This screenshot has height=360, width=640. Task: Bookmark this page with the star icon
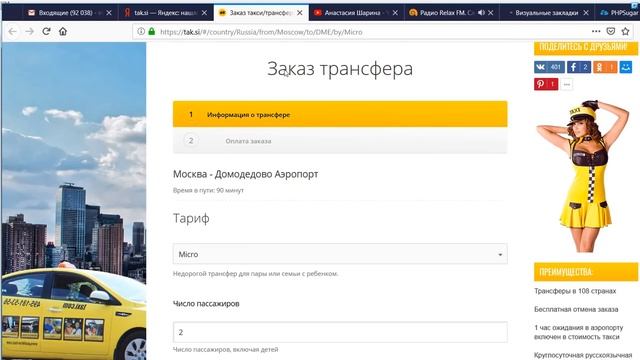(x=625, y=31)
